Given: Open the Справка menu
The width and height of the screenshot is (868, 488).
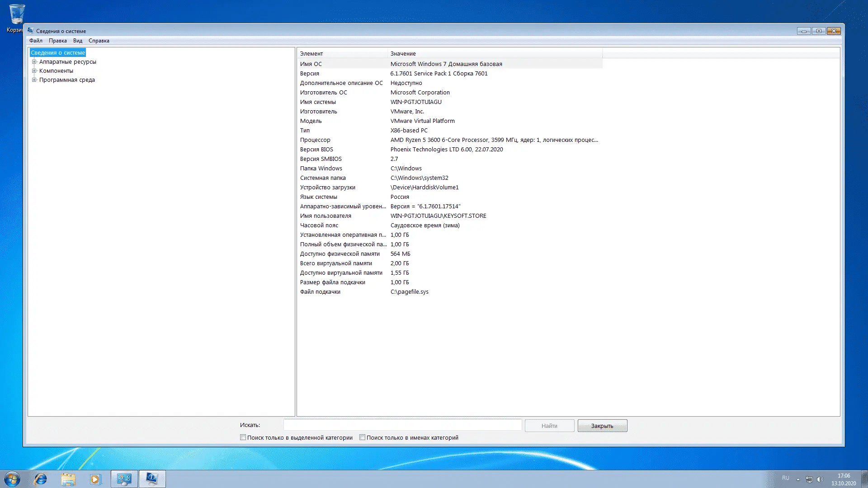Looking at the screenshot, I should click(99, 41).
